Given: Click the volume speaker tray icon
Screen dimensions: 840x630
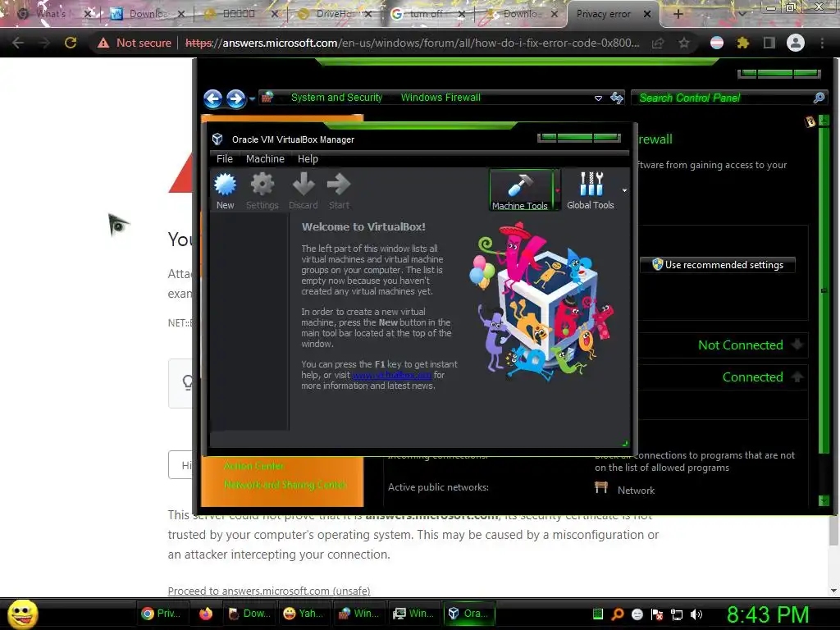Looking at the screenshot, I should [x=696, y=614].
